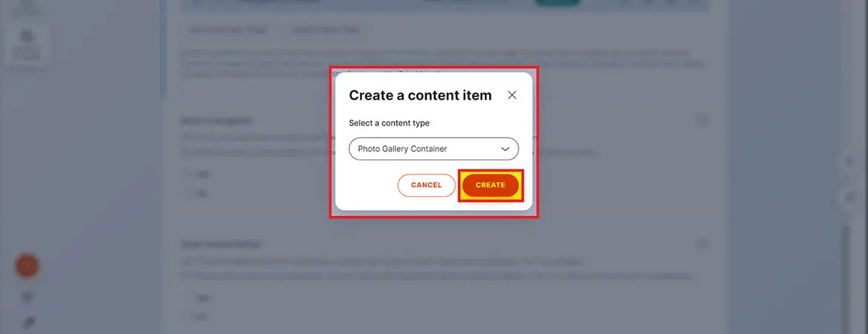Click the green button in the top header bar
This screenshot has height=334, width=868.
pyautogui.click(x=557, y=3)
